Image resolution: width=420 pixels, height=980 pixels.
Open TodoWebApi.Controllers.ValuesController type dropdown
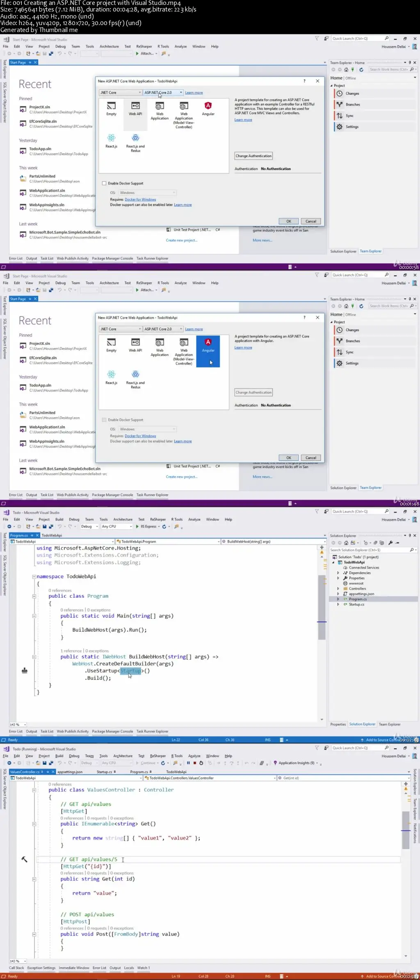(x=210, y=778)
